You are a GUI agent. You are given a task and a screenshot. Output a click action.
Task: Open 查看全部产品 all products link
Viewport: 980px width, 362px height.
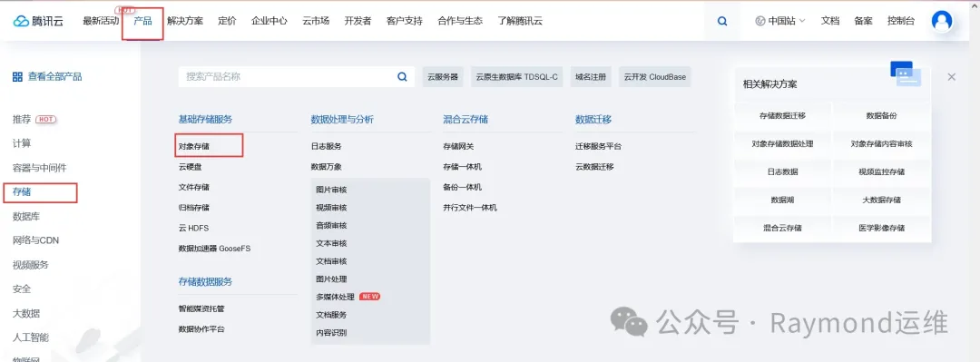click(x=55, y=77)
